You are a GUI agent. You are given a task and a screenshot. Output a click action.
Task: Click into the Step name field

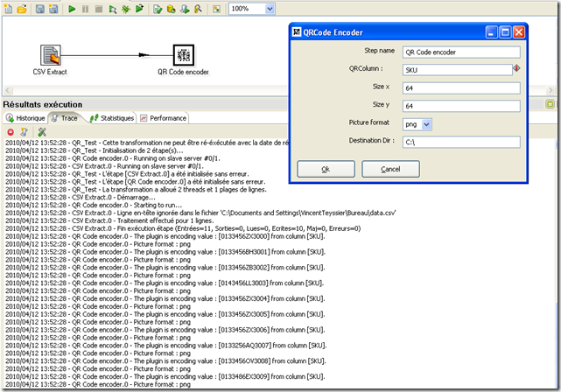tap(461, 52)
